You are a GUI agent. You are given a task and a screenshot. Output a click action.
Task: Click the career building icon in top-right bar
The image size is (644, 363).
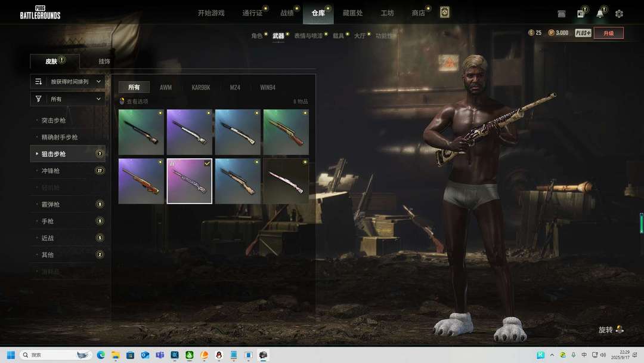(x=562, y=14)
